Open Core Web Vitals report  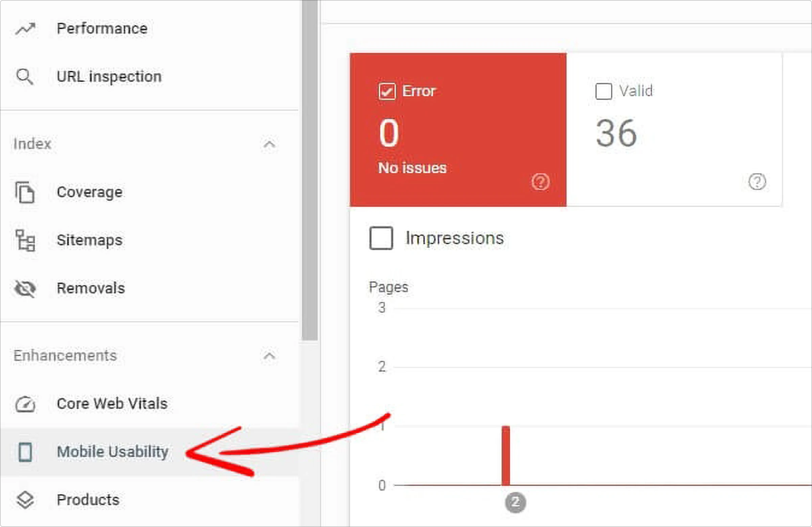pyautogui.click(x=112, y=404)
